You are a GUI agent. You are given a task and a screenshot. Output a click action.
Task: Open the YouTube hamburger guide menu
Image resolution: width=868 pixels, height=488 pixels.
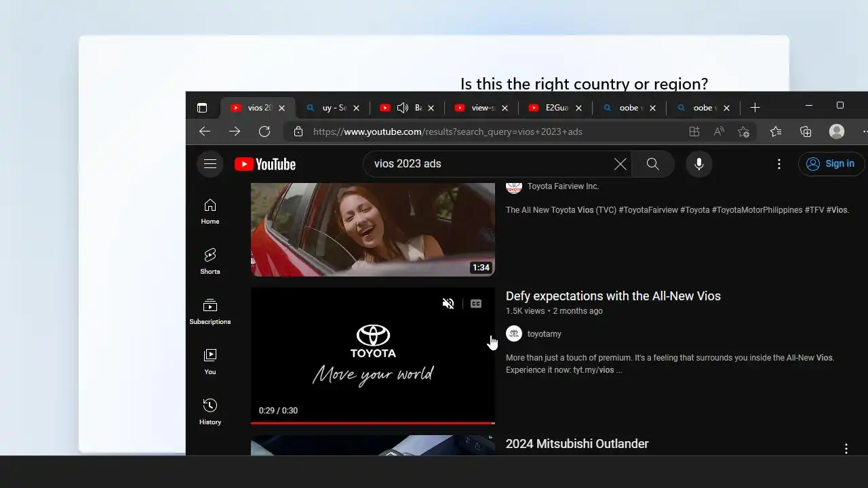[x=210, y=164]
